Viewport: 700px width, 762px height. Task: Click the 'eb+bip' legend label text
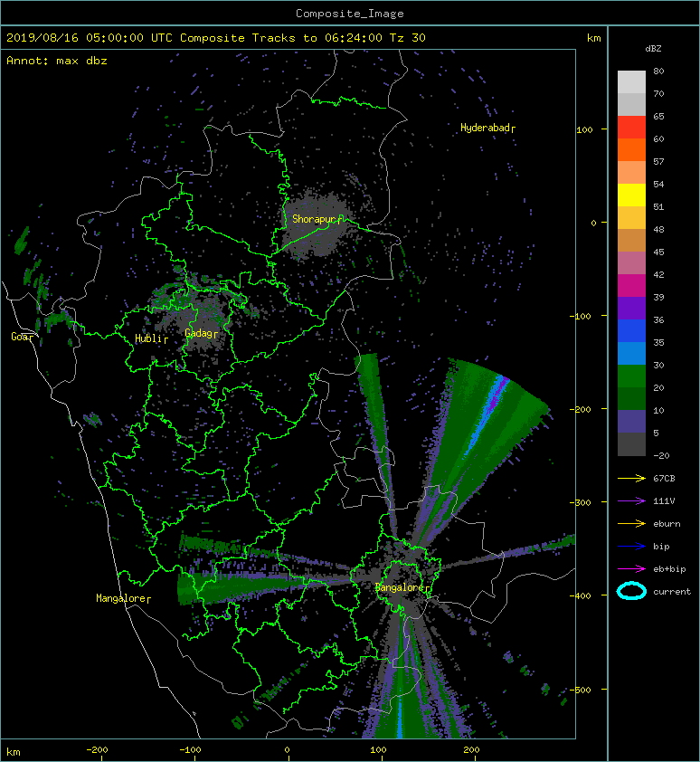[x=669, y=569]
